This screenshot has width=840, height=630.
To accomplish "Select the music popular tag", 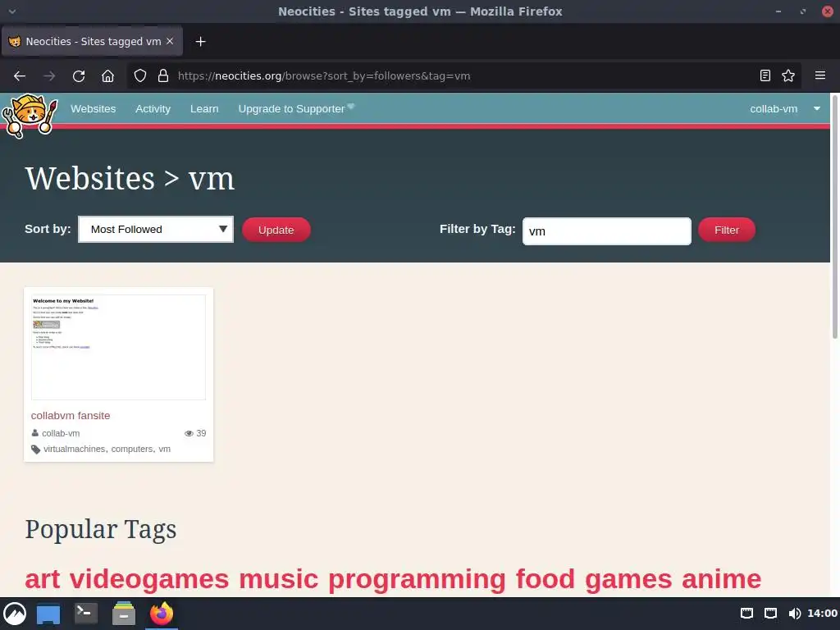I will click(279, 579).
